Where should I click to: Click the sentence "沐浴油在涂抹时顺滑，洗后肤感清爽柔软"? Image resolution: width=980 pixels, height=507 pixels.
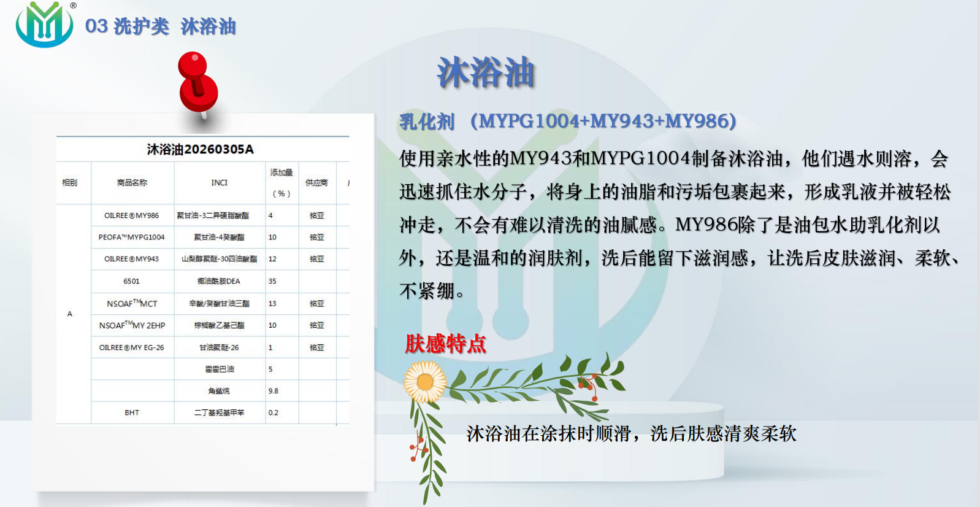pos(632,434)
